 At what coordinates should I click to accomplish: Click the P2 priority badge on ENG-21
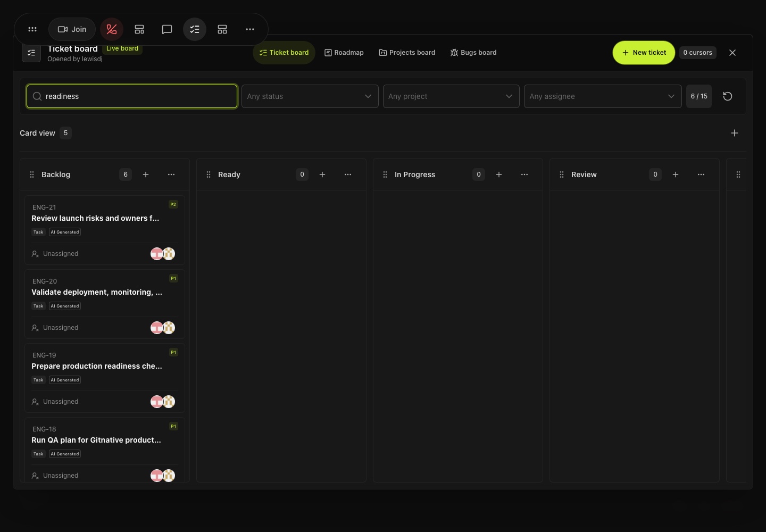tap(173, 204)
